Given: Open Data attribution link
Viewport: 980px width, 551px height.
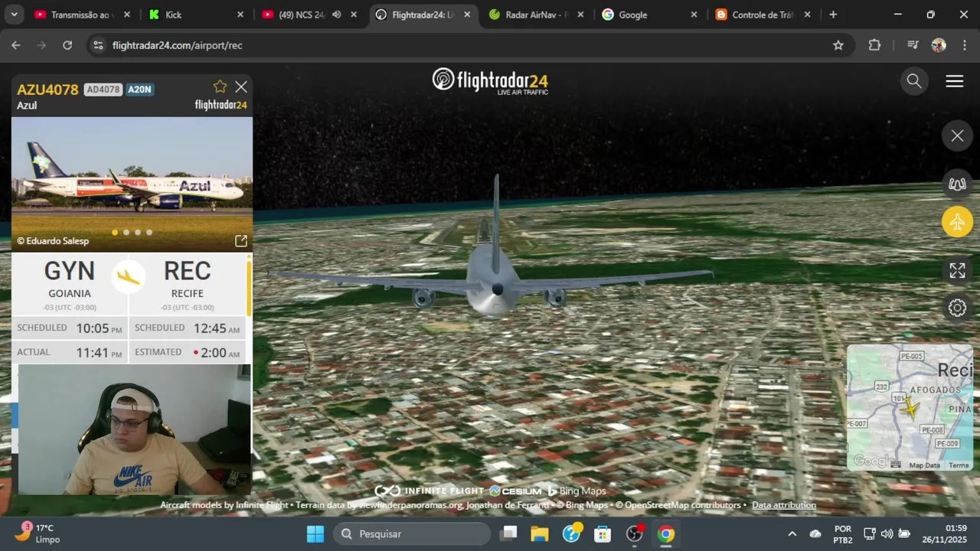Looking at the screenshot, I should click(x=784, y=505).
